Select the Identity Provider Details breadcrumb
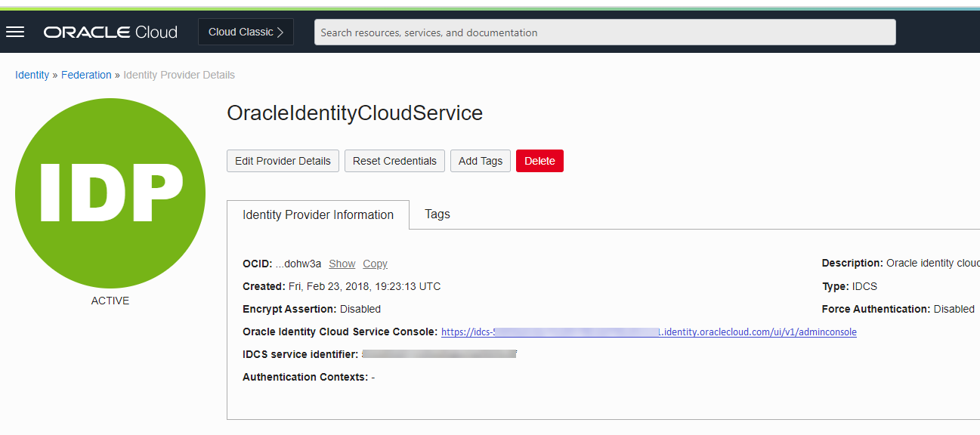 click(x=179, y=75)
